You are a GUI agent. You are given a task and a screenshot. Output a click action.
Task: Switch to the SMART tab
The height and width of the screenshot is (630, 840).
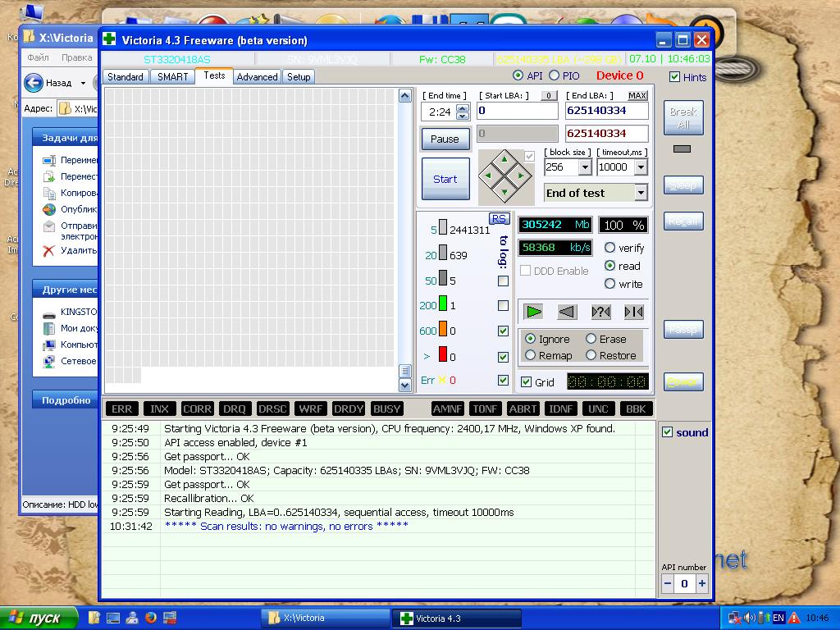coord(172,76)
